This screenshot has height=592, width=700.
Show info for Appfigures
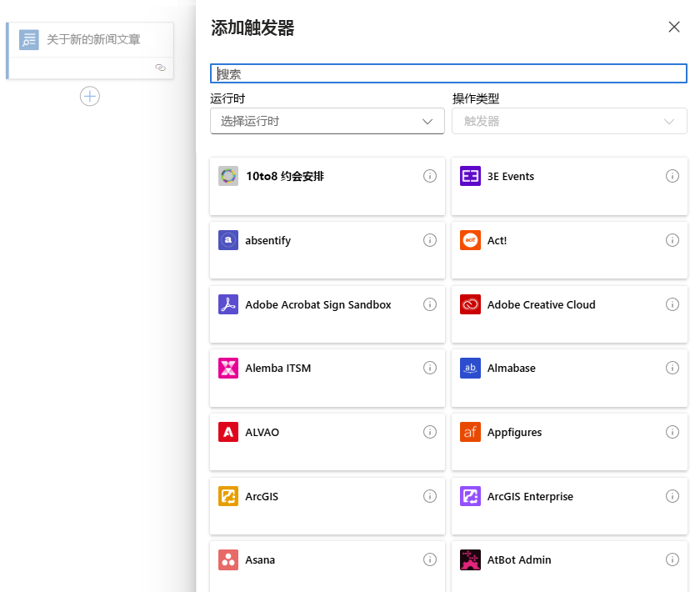pos(672,432)
